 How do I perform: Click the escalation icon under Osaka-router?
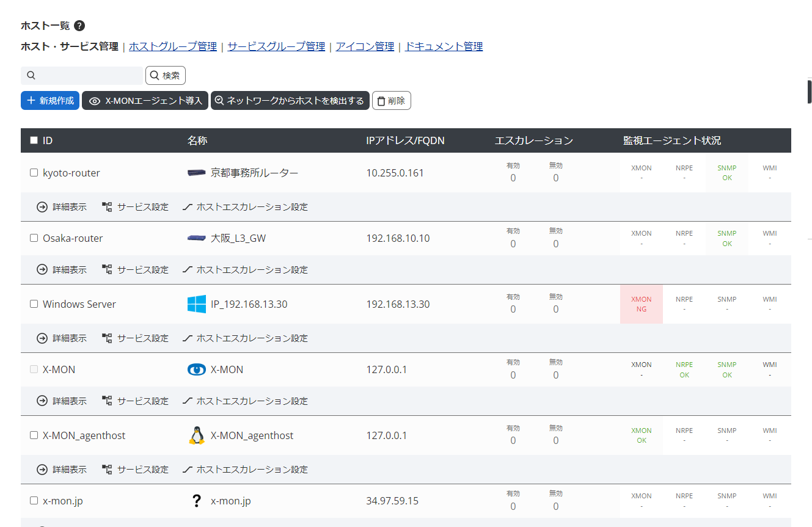point(188,269)
